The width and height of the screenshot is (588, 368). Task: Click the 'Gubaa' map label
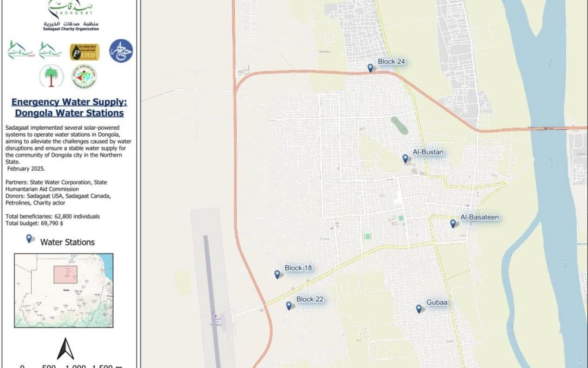pyautogui.click(x=437, y=302)
